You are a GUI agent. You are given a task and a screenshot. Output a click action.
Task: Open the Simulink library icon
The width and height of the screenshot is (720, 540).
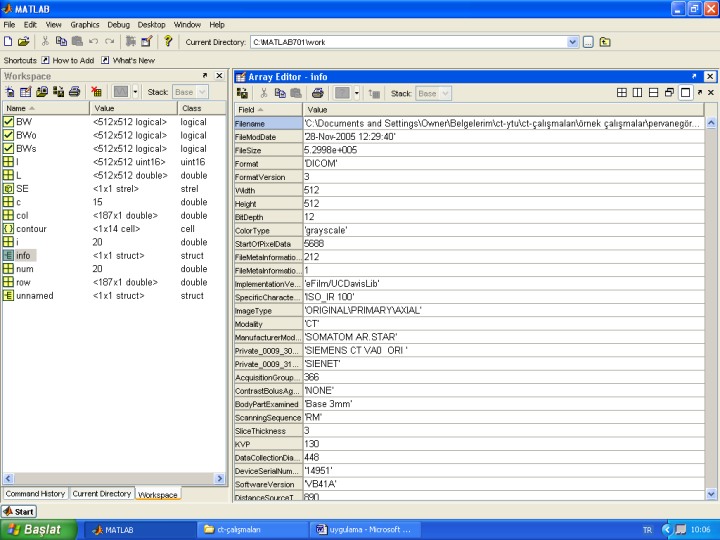pos(129,42)
